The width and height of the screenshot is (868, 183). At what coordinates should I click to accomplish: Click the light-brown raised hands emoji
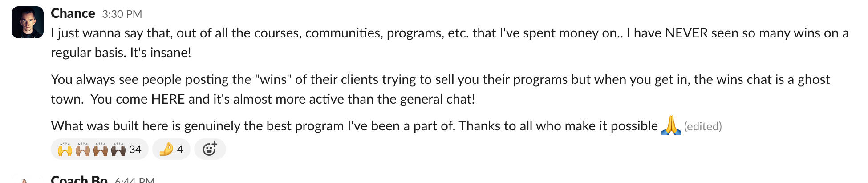(x=83, y=149)
